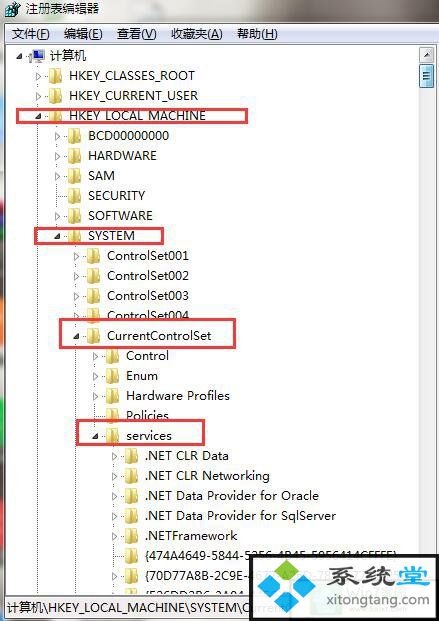Screen dimensions: 439x621
Task: Click the HKEY_CLASSES_ROOT folder icon
Action: [x=55, y=76]
